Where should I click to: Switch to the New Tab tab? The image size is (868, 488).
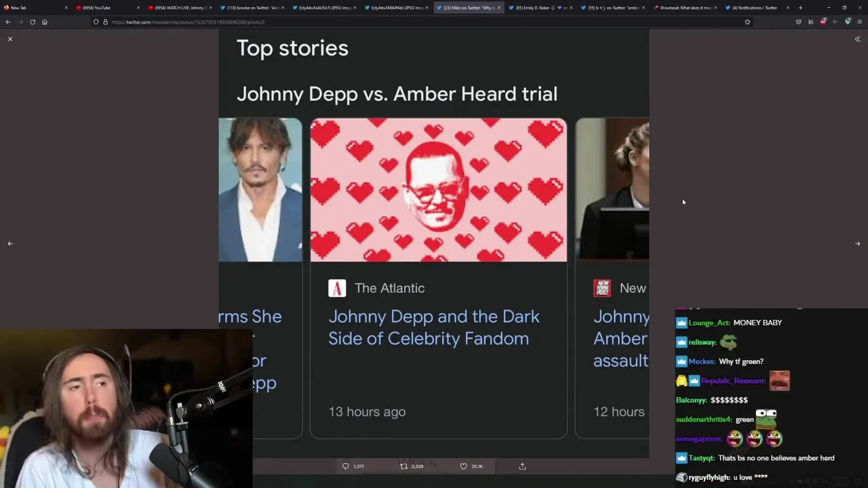(x=34, y=7)
